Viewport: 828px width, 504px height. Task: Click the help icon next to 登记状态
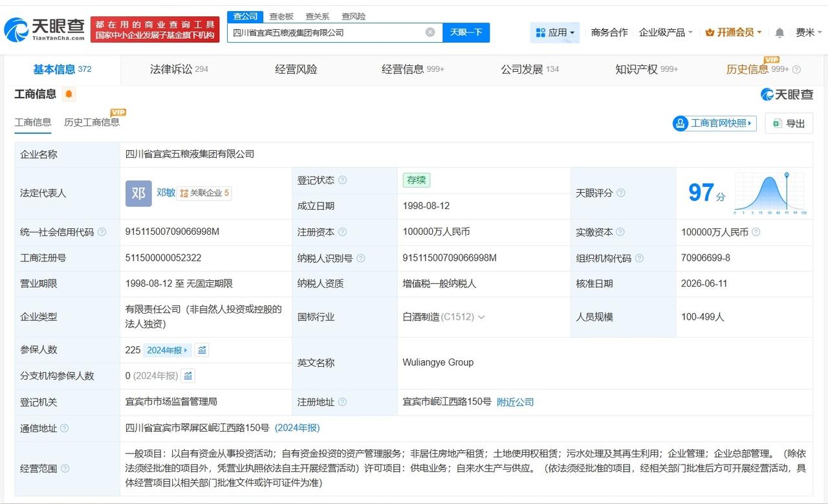[342, 180]
